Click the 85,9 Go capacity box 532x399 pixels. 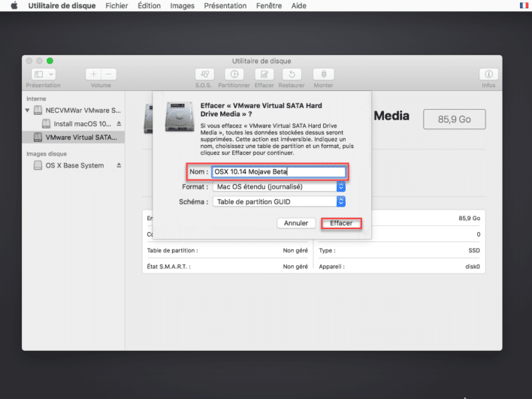pyautogui.click(x=455, y=119)
